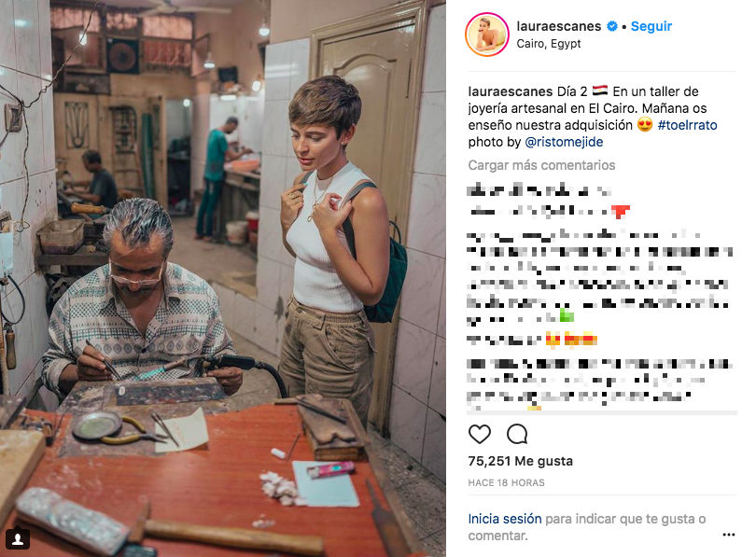Open the Hace 18 horas timestamp

tap(506, 482)
